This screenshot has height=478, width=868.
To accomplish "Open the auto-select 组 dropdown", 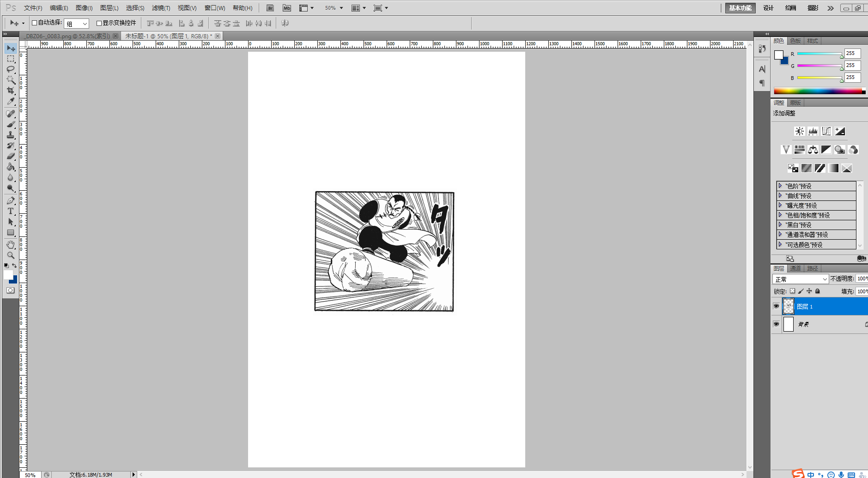I will click(x=76, y=24).
